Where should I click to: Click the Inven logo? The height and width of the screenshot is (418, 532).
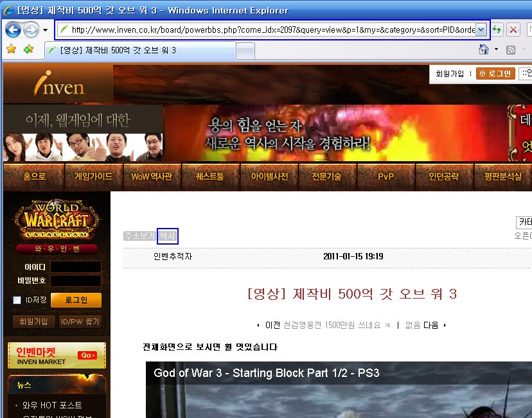pos(58,83)
